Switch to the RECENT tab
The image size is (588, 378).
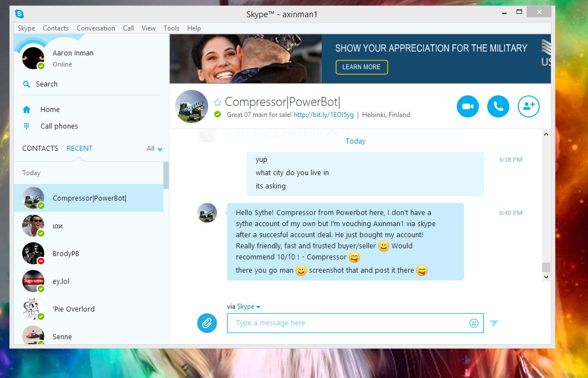tap(79, 149)
